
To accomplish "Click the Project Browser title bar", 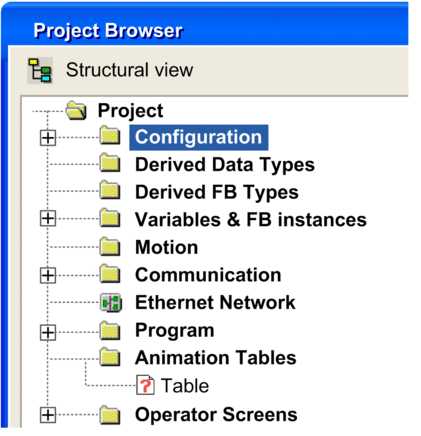I will pos(205,29).
